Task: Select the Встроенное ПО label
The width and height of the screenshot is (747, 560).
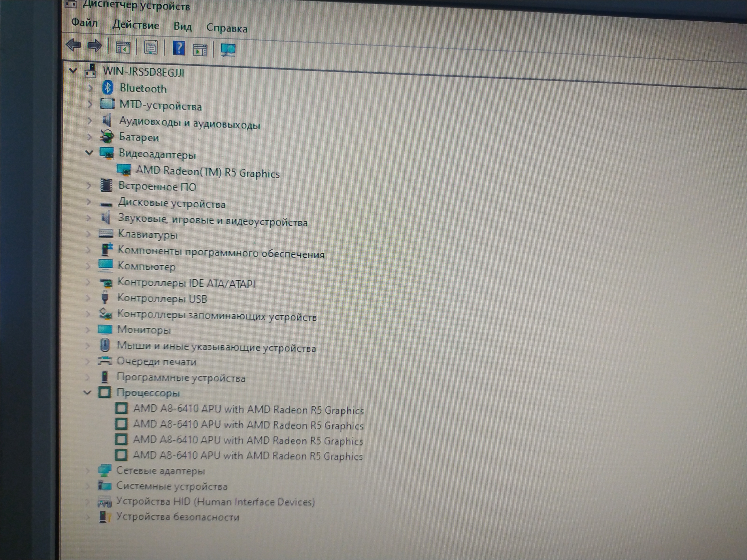Action: 157,186
